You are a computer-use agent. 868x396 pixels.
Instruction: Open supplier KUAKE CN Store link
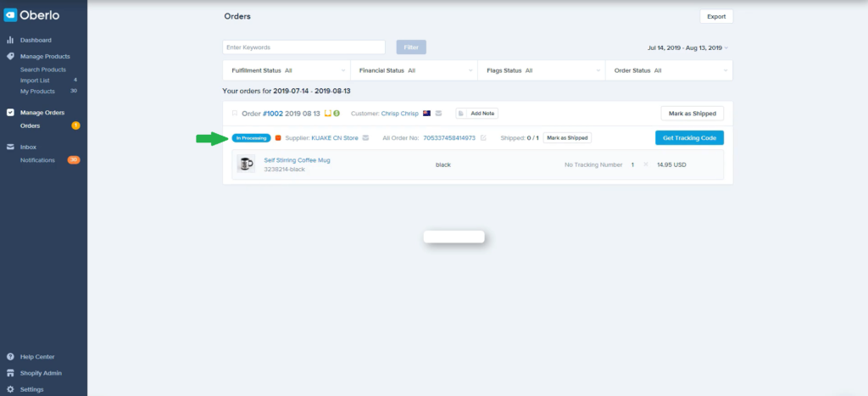pos(335,138)
